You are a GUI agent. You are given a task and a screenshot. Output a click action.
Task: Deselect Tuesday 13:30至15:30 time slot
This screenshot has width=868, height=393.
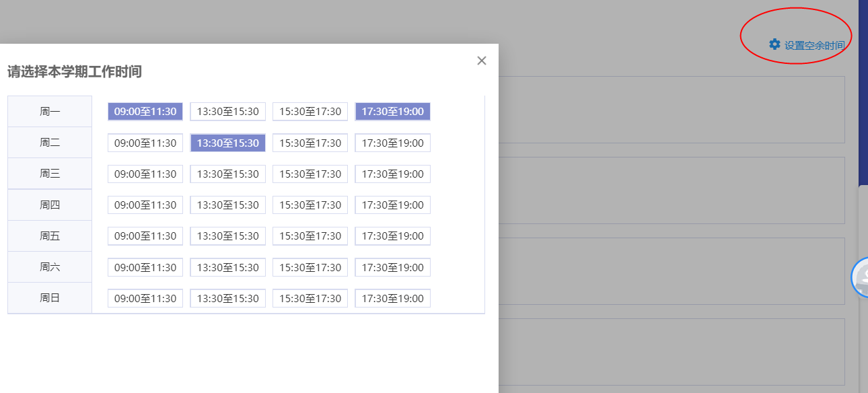[x=227, y=143]
